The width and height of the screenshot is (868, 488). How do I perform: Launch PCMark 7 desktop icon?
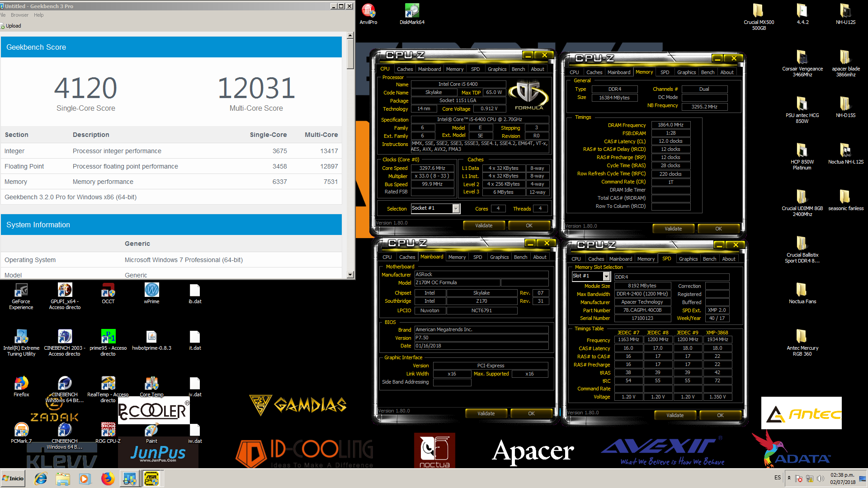point(21,433)
